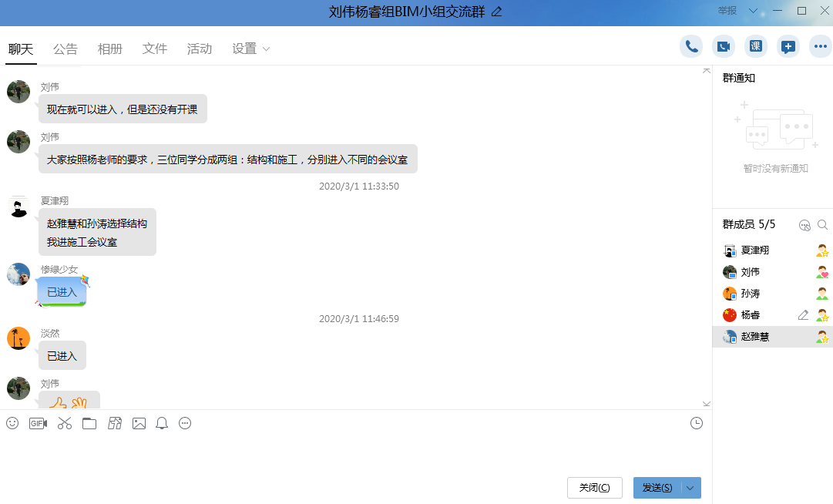Switch to the 公告 tab

[x=65, y=49]
